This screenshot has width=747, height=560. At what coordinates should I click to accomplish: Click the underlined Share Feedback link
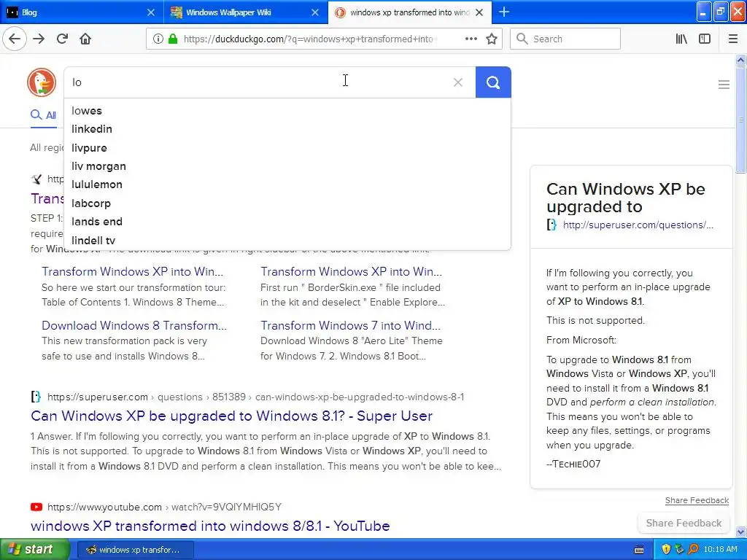[x=697, y=500]
